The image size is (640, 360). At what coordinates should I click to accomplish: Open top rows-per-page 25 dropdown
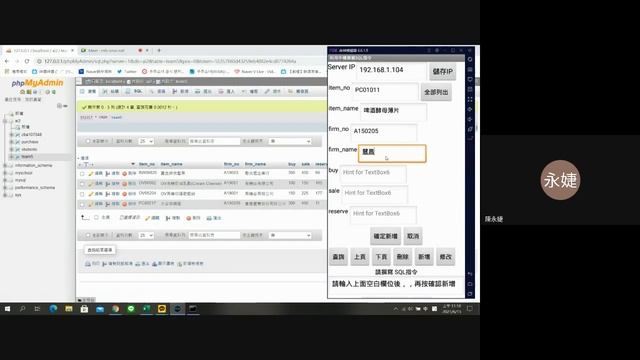click(x=146, y=141)
